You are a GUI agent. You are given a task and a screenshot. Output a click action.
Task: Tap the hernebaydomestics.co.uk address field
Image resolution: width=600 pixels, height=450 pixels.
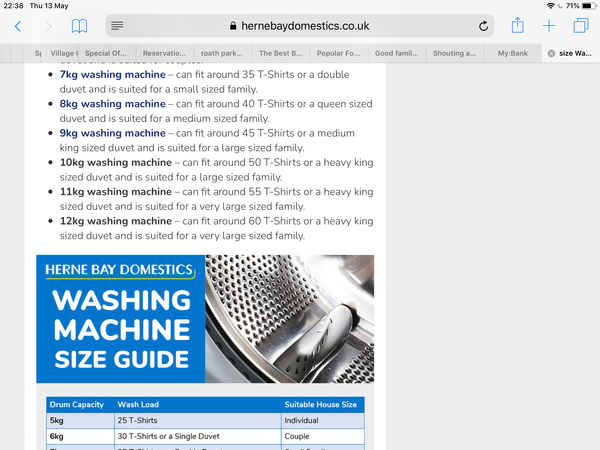click(x=300, y=26)
